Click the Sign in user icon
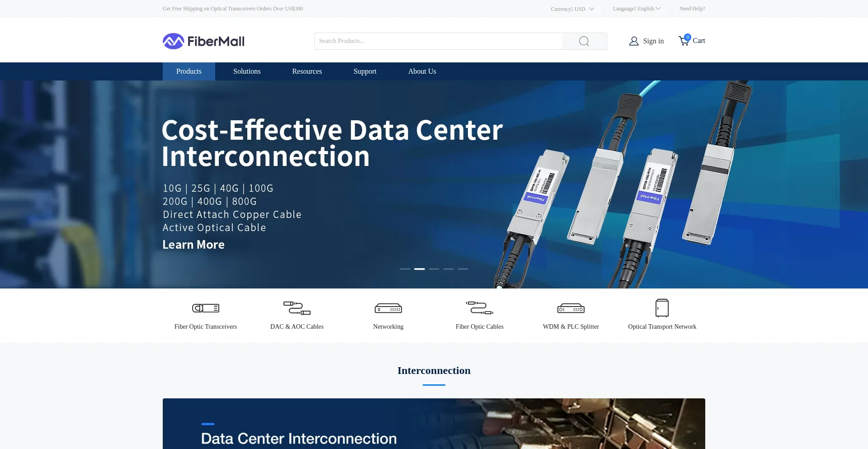 tap(634, 41)
